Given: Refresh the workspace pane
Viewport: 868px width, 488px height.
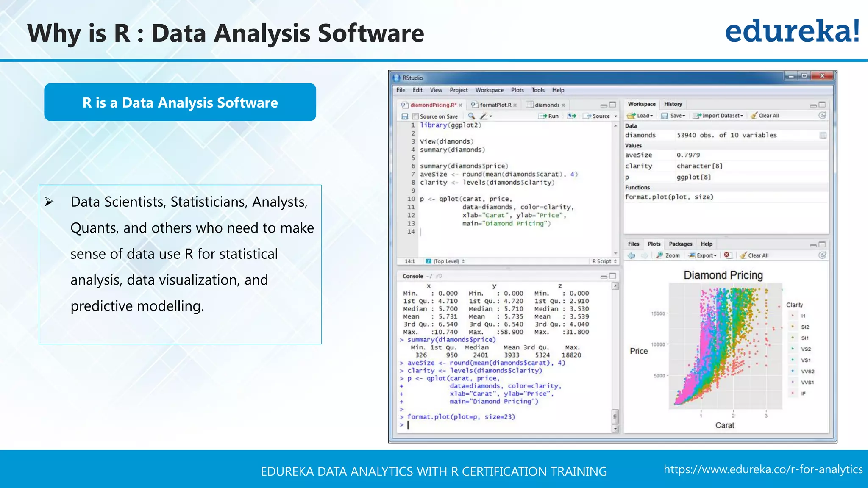Looking at the screenshot, I should point(822,115).
